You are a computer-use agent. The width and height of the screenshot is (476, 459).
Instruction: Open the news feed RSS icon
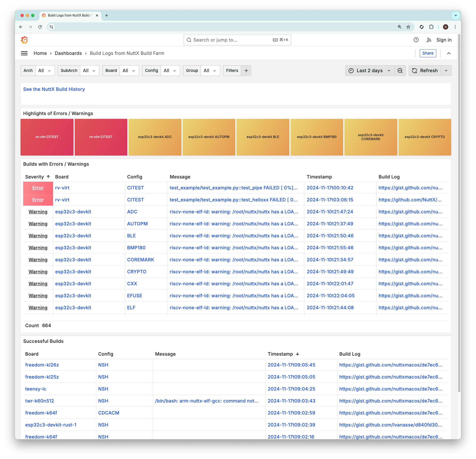pyautogui.click(x=429, y=40)
